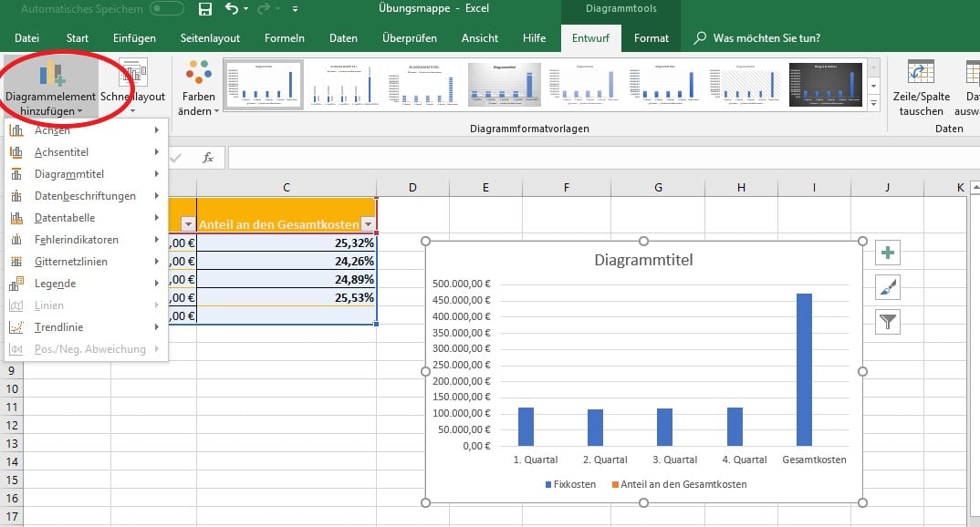
Task: Open the Datenbeschriftungen submenu
Action: point(87,195)
